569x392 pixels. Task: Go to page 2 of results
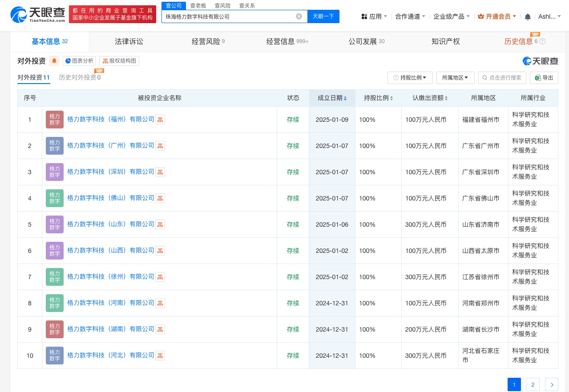point(533,384)
